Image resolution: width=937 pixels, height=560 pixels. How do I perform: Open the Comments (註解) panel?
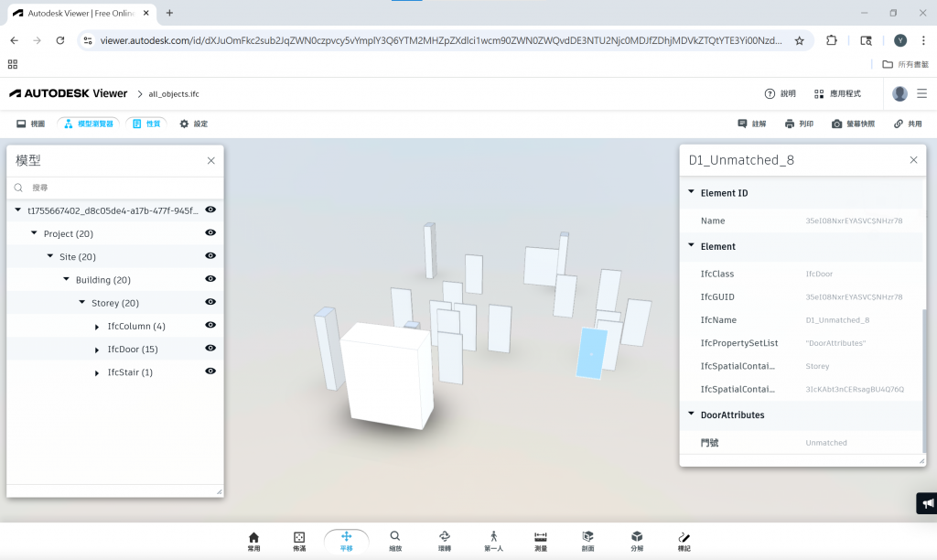752,124
